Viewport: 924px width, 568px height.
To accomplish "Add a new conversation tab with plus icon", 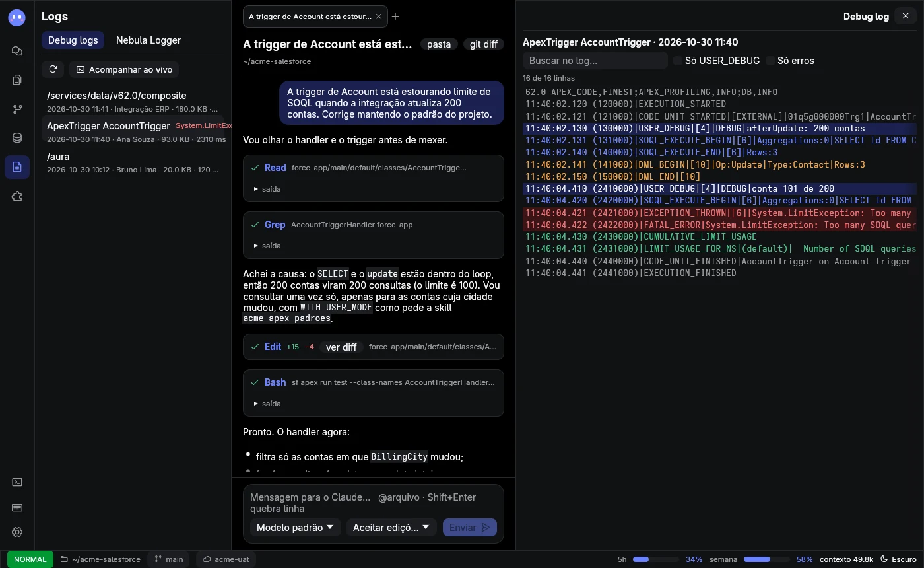I will coord(395,17).
